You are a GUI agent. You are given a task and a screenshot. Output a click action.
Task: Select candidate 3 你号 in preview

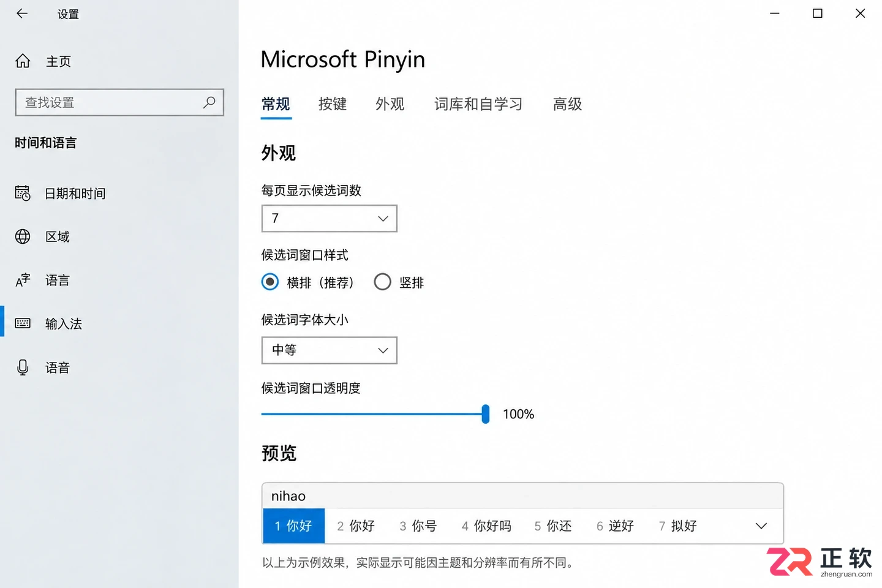tap(418, 526)
